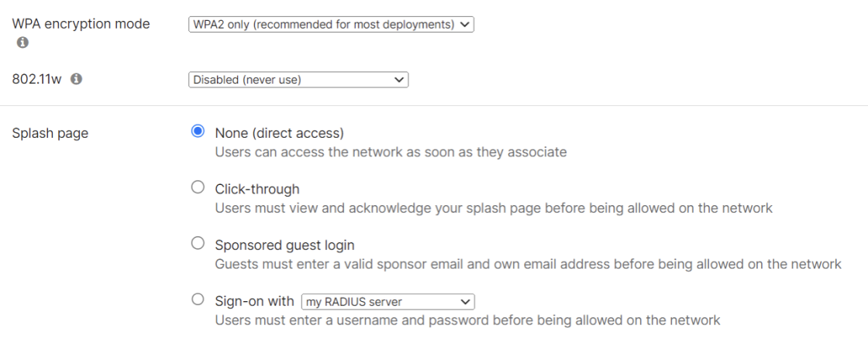Click the Sponsored guest login label text
This screenshot has height=339, width=868.
point(284,245)
